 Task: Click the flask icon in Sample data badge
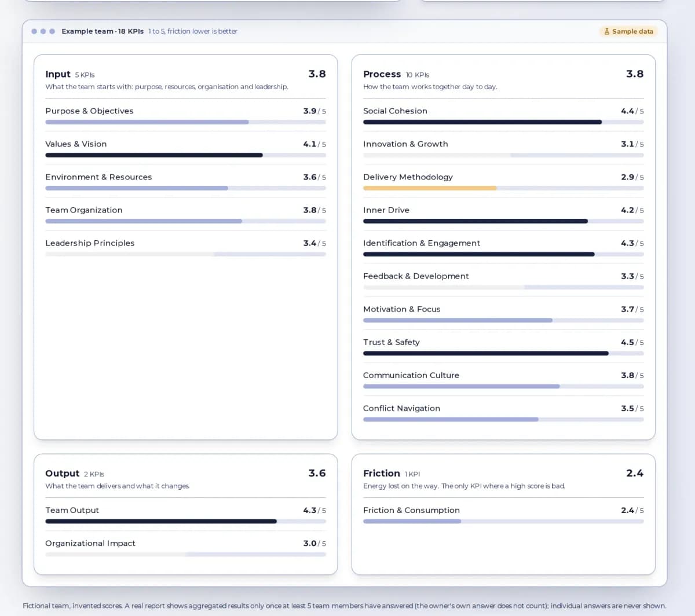pyautogui.click(x=607, y=31)
